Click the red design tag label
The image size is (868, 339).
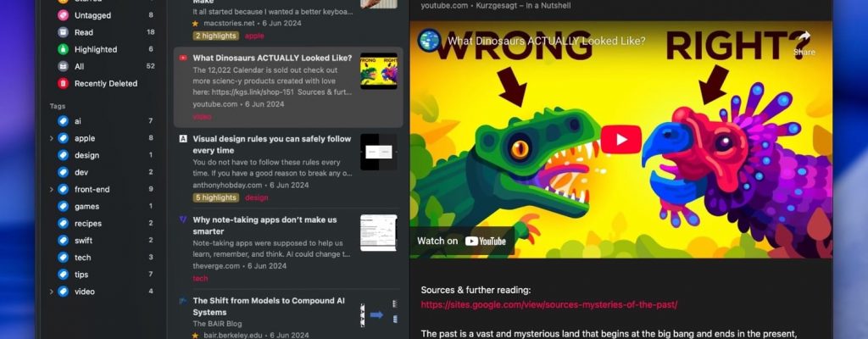[256, 197]
